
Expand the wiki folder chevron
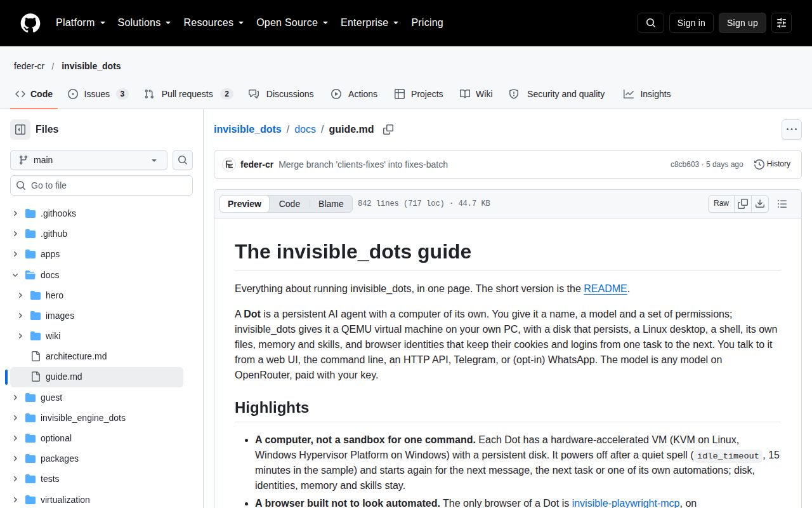click(20, 336)
